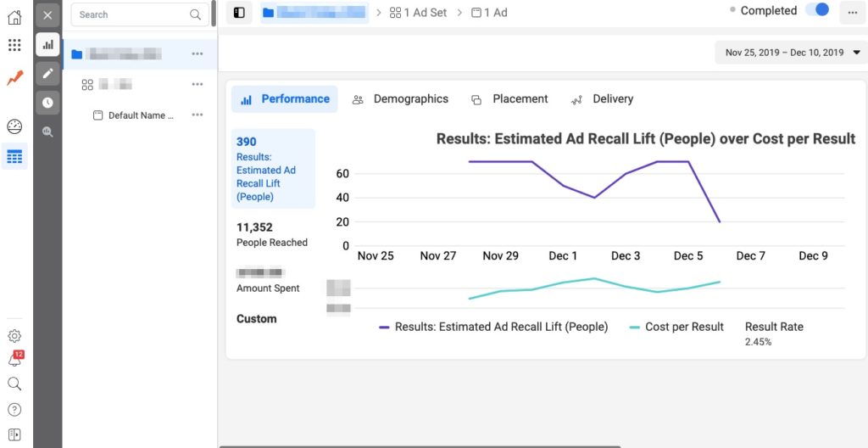Click the pencil edit icon
Screen dimensions: 868x448
(x=47, y=74)
